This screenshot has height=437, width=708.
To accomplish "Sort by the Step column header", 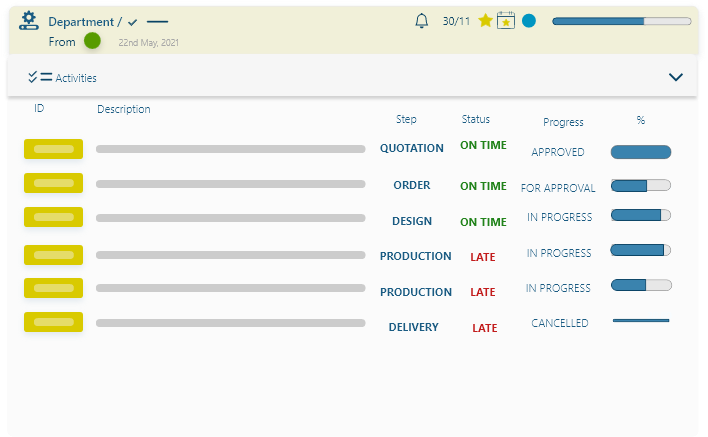I will coord(406,120).
